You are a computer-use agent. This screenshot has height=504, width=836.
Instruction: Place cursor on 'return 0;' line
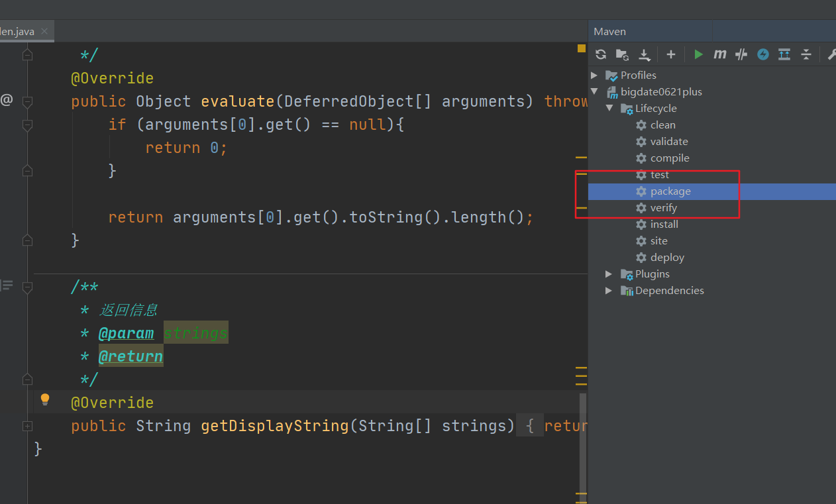186,148
